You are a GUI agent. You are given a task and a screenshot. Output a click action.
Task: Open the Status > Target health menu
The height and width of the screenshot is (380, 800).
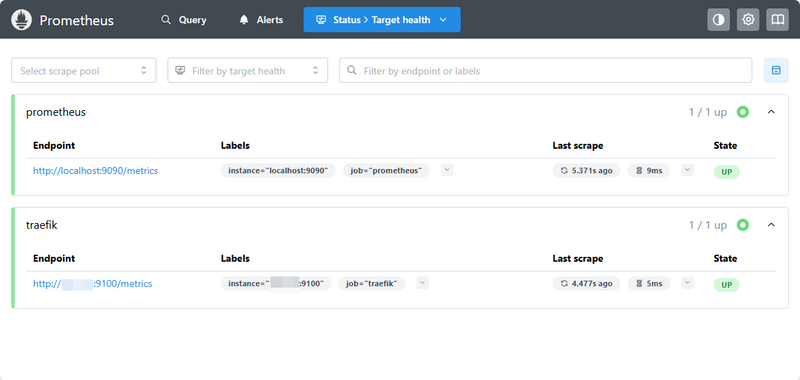[382, 20]
